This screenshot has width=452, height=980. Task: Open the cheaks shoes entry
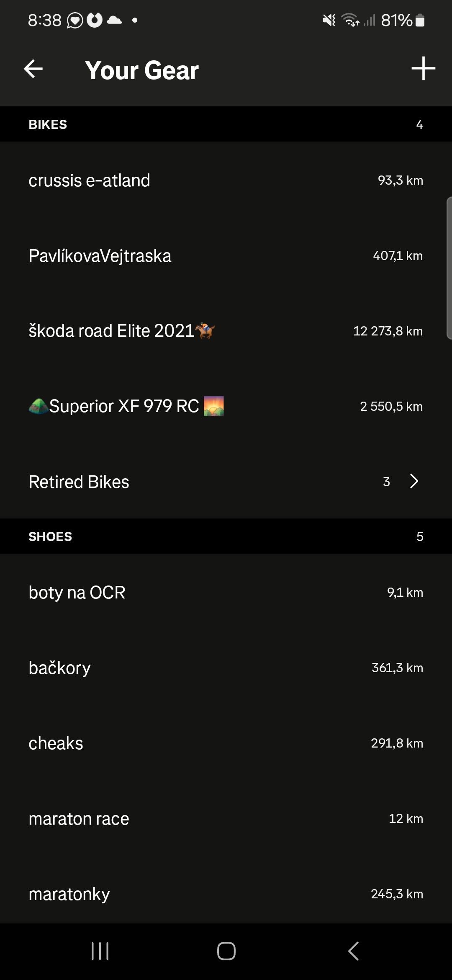226,743
